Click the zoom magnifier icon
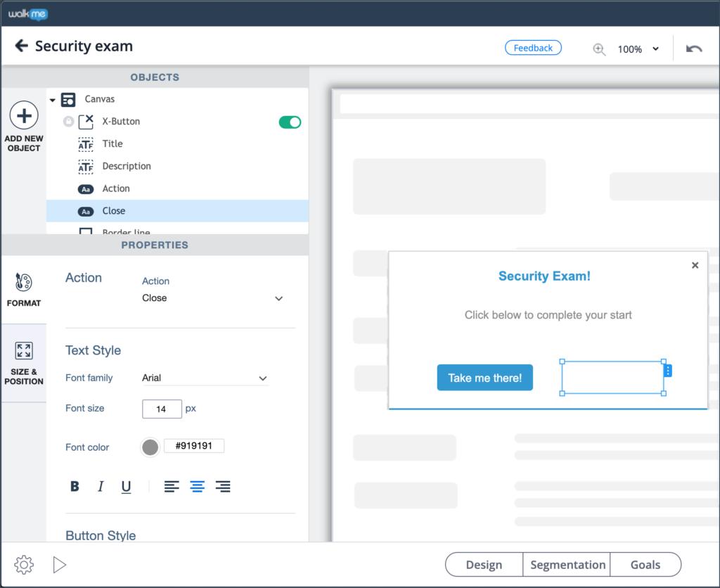Image resolution: width=720 pixels, height=588 pixels. pyautogui.click(x=599, y=49)
